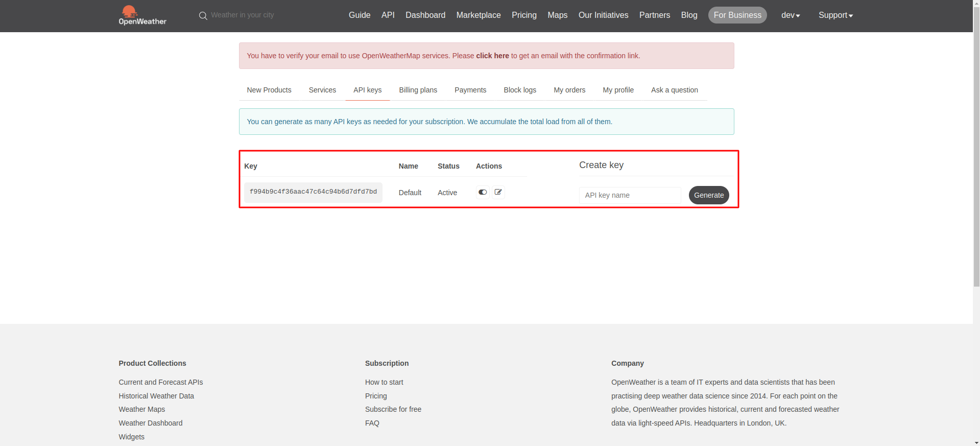
Task: Open the Blog link
Action: (x=689, y=15)
